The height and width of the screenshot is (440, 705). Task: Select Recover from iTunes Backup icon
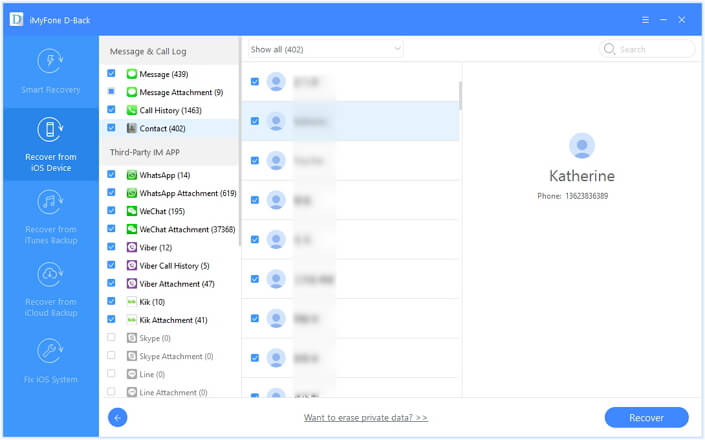tap(50, 202)
